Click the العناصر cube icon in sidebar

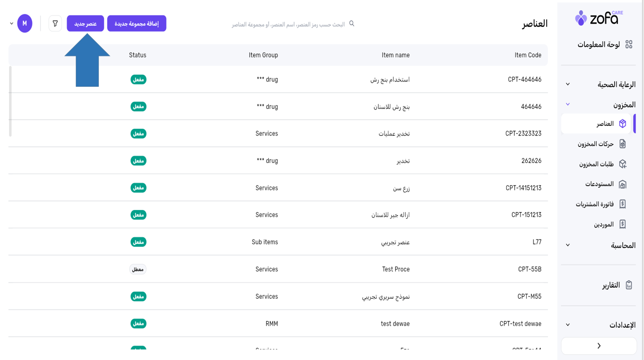click(x=622, y=124)
